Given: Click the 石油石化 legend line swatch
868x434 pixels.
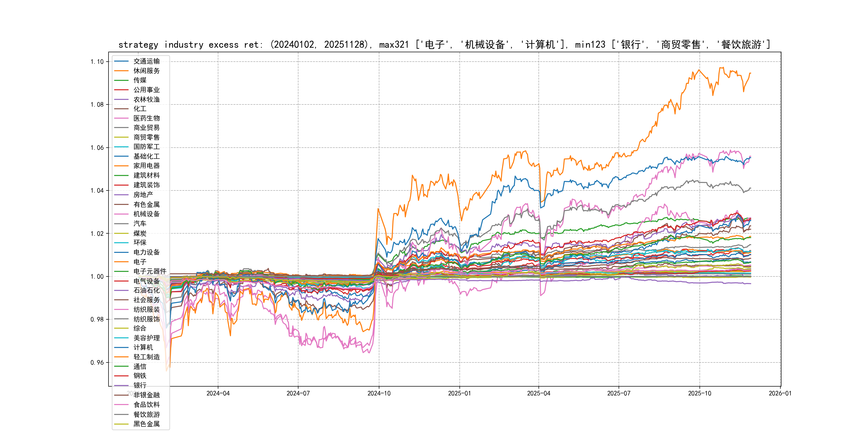Looking at the screenshot, I should click(121, 290).
